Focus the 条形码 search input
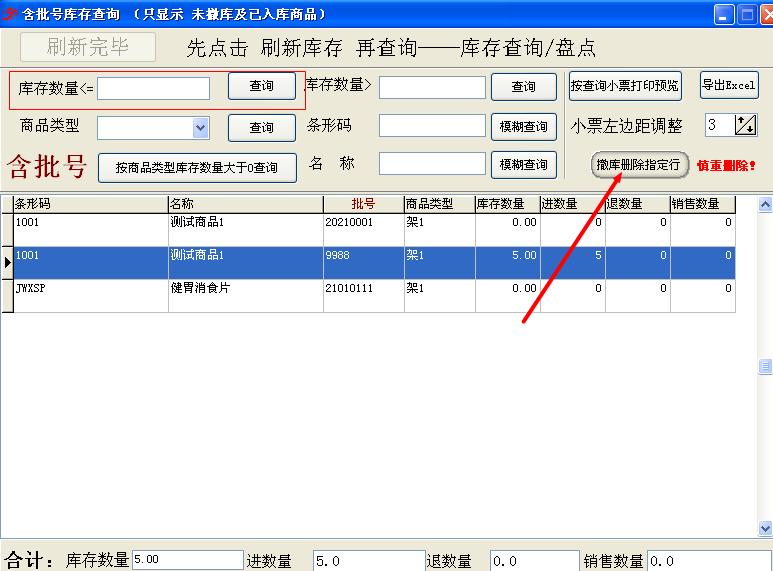 pos(432,126)
